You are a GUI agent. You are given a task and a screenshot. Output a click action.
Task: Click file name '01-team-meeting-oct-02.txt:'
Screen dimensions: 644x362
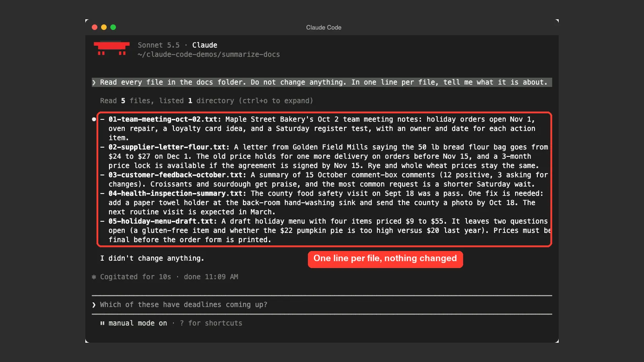165,119
